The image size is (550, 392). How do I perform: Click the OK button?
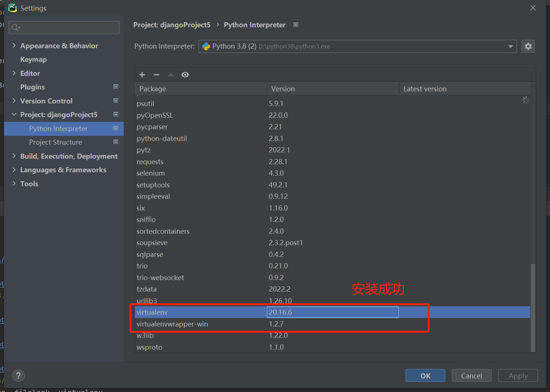(425, 375)
